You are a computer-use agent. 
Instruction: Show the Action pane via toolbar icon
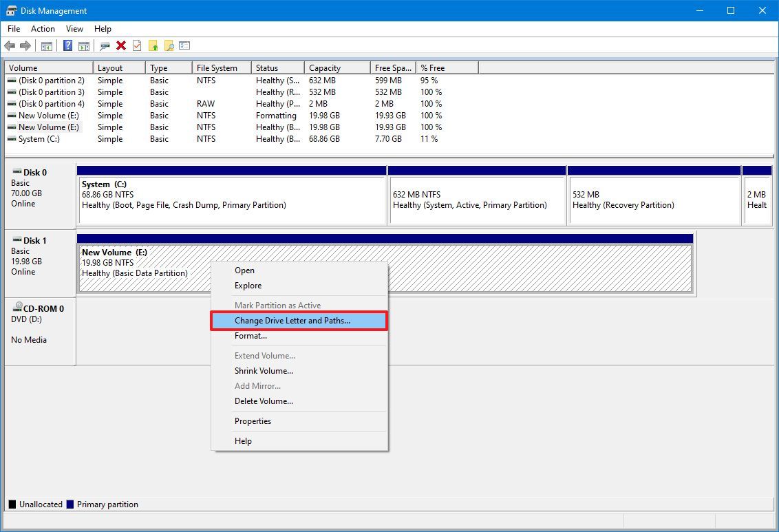point(83,45)
